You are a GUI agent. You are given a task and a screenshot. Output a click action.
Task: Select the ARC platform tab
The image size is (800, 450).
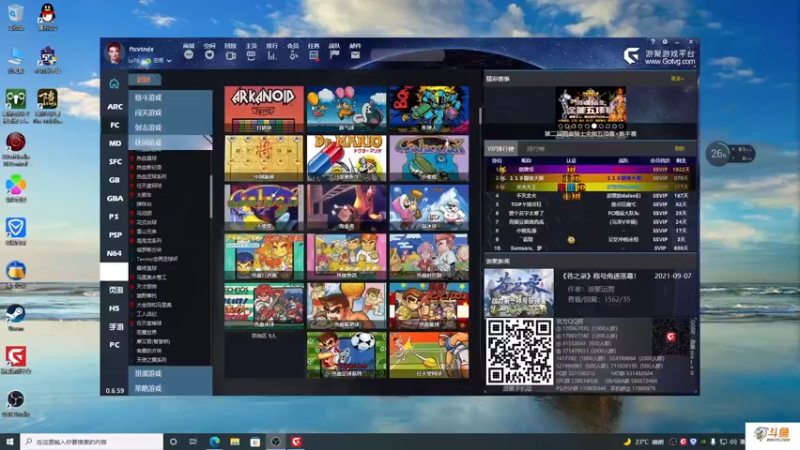tap(114, 107)
